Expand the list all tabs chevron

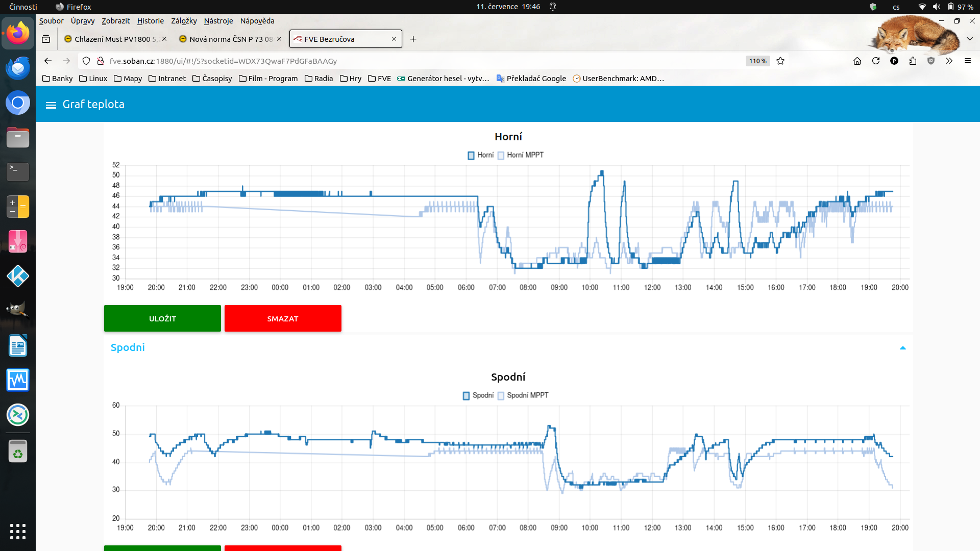(x=969, y=39)
